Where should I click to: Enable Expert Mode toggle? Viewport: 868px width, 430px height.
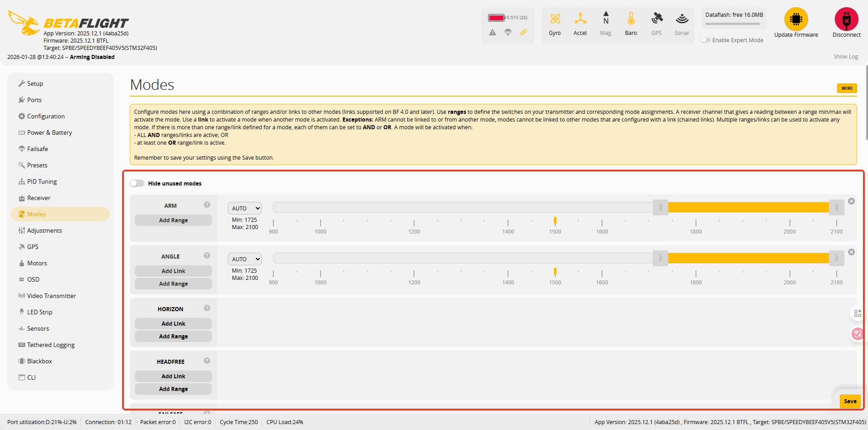point(706,40)
